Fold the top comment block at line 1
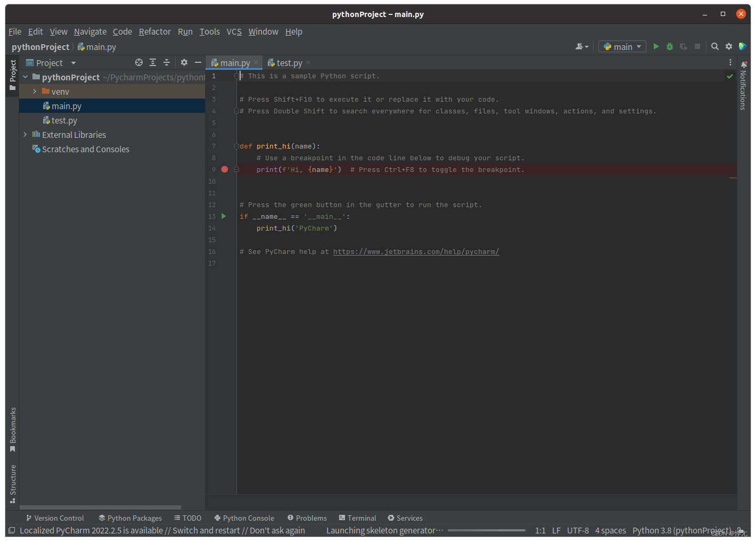756x542 pixels. [x=236, y=76]
